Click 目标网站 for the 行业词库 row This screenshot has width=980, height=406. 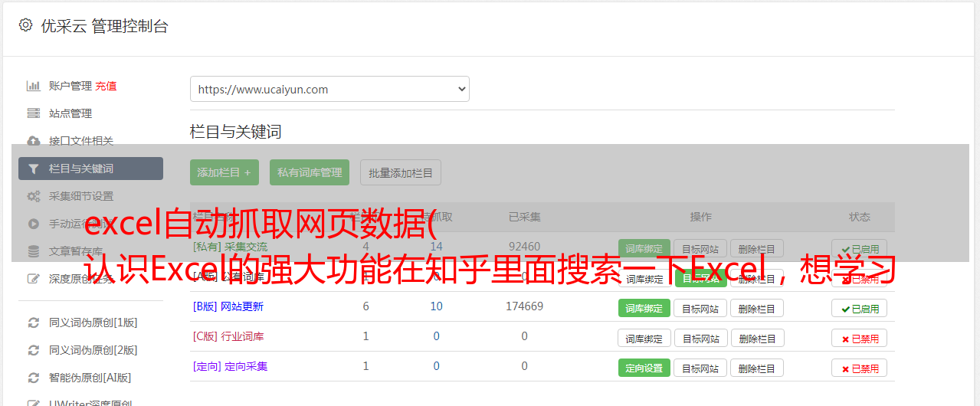pos(700,338)
